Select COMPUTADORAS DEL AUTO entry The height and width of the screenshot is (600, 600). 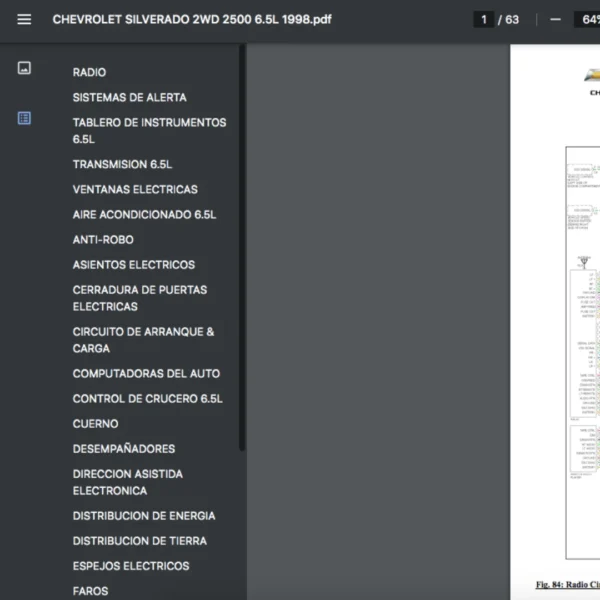pos(147,373)
